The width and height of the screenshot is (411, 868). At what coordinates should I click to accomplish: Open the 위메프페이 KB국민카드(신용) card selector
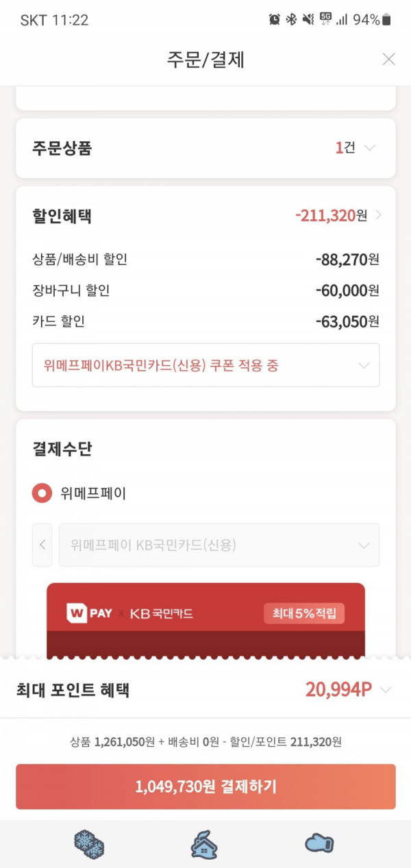tap(219, 545)
